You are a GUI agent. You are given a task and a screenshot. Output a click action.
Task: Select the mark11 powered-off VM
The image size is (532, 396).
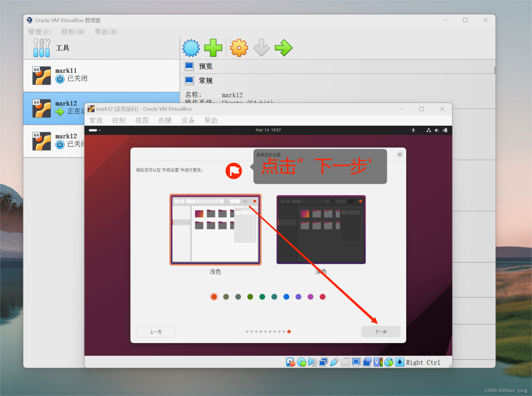pyautogui.click(x=101, y=76)
